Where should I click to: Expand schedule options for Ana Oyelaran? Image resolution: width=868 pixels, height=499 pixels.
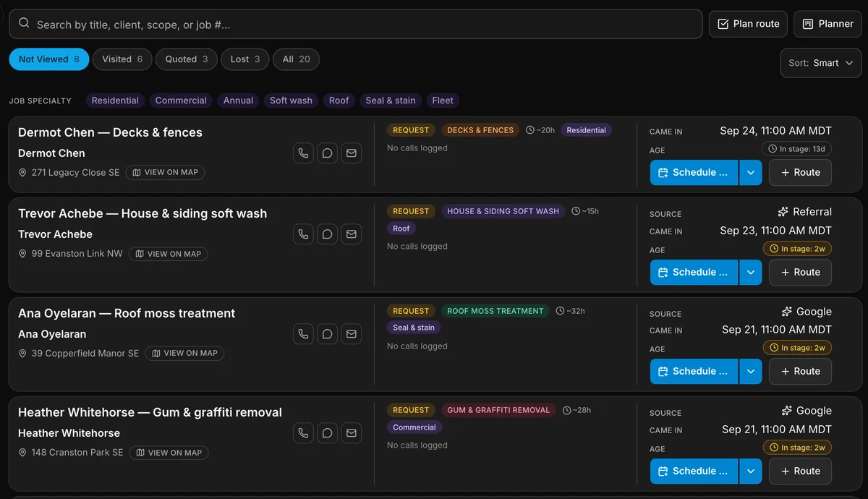[750, 372]
